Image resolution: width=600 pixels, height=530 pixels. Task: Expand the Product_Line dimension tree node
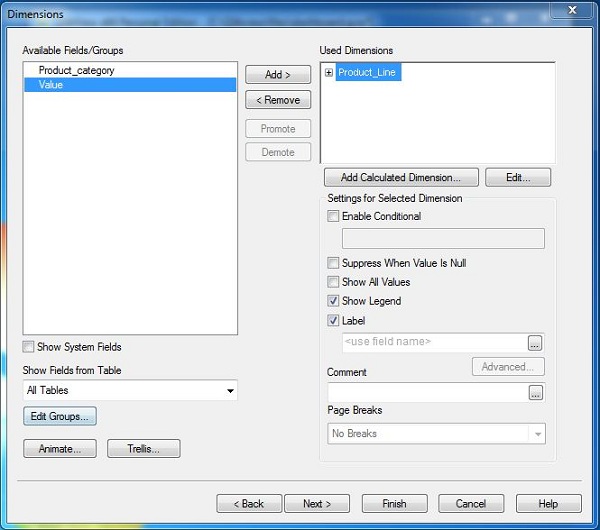pos(329,73)
